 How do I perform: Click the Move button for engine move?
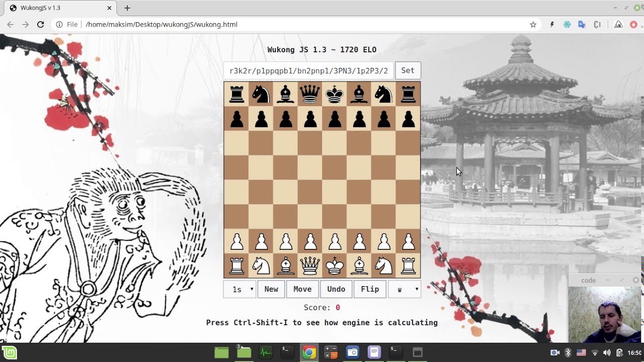click(x=302, y=289)
